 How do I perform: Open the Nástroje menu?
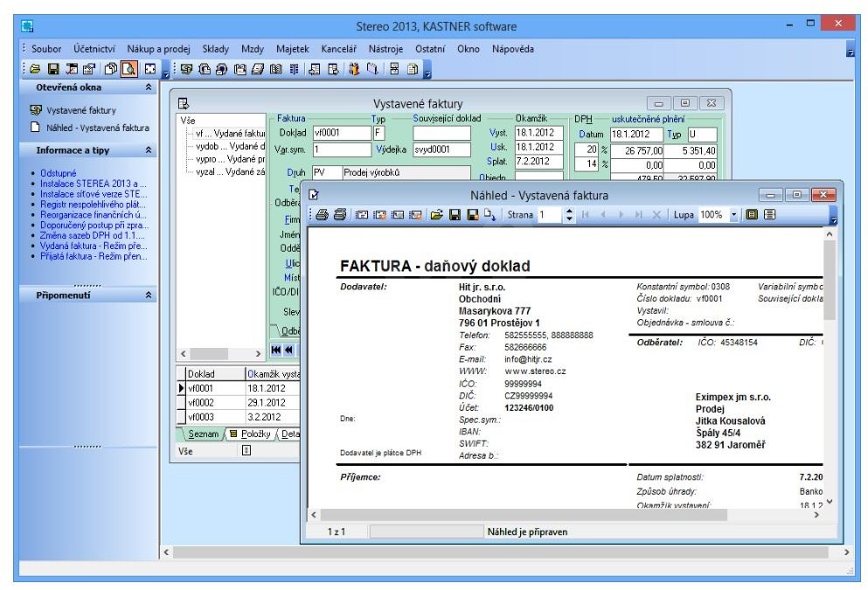click(x=385, y=49)
